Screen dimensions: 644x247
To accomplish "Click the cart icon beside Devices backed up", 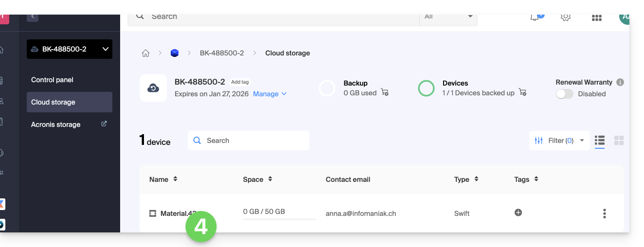I will [x=522, y=92].
